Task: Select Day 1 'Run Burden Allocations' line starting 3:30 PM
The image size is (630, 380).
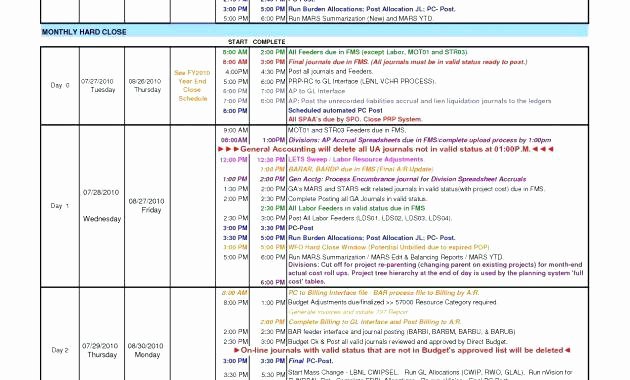Action: tap(372, 238)
